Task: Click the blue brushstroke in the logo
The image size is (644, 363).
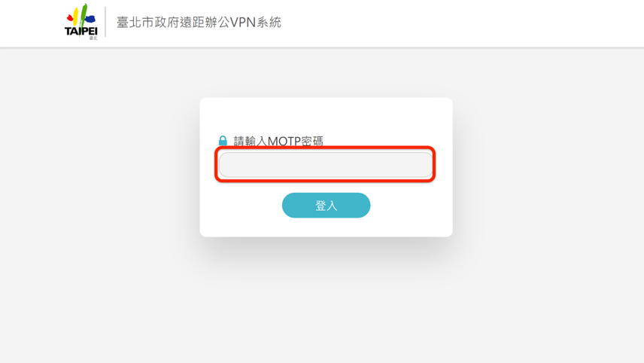Action: pos(90,19)
